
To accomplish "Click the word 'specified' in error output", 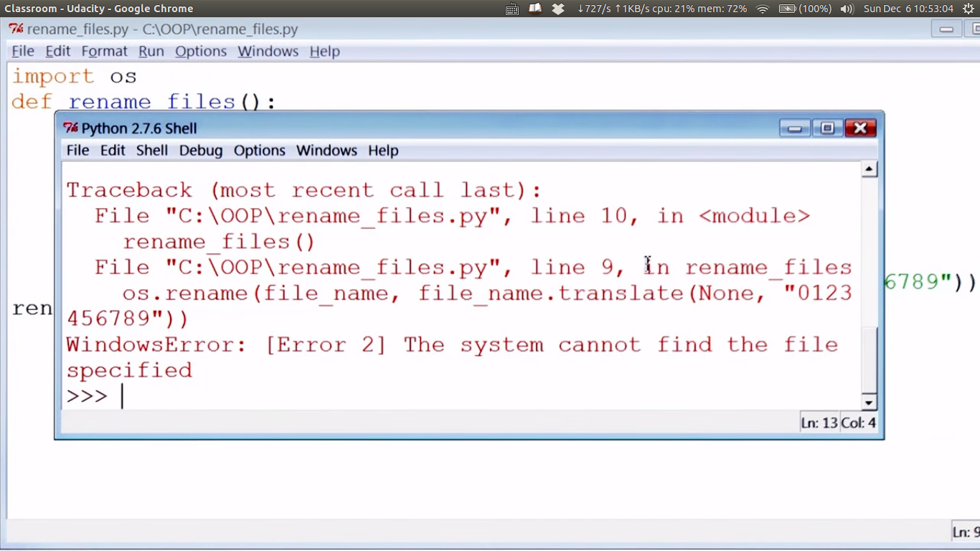I will pos(129,371).
